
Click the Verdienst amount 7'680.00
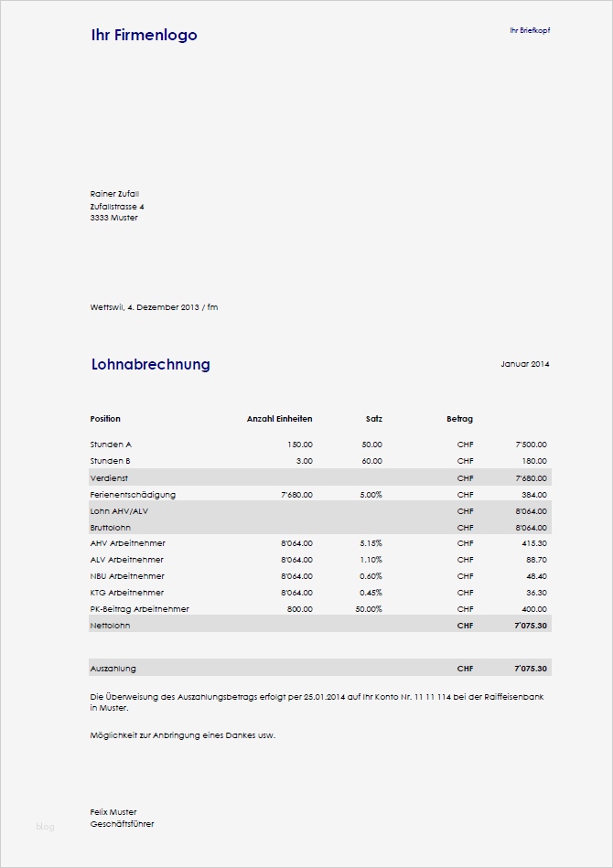tap(531, 478)
